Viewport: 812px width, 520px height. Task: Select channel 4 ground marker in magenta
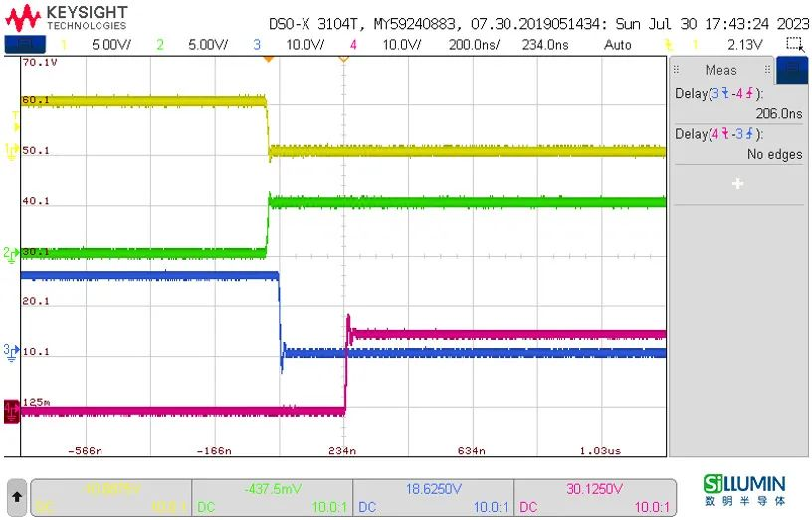tap(11, 409)
